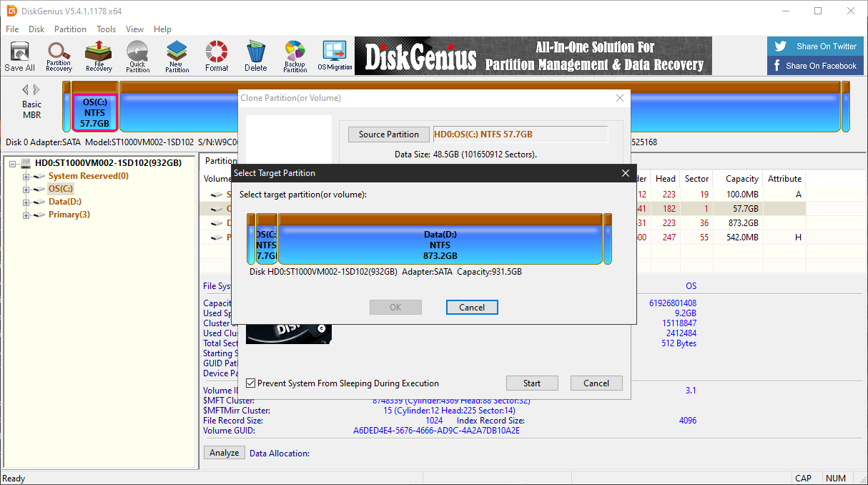Open the Partition menu
The image size is (868, 485).
pos(70,29)
